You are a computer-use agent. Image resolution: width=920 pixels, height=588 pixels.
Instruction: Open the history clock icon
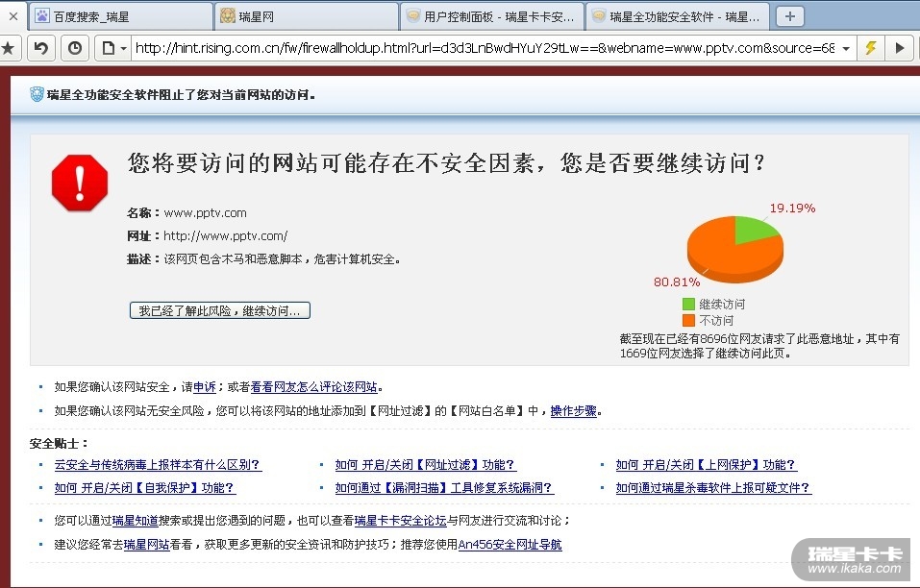coord(75,48)
